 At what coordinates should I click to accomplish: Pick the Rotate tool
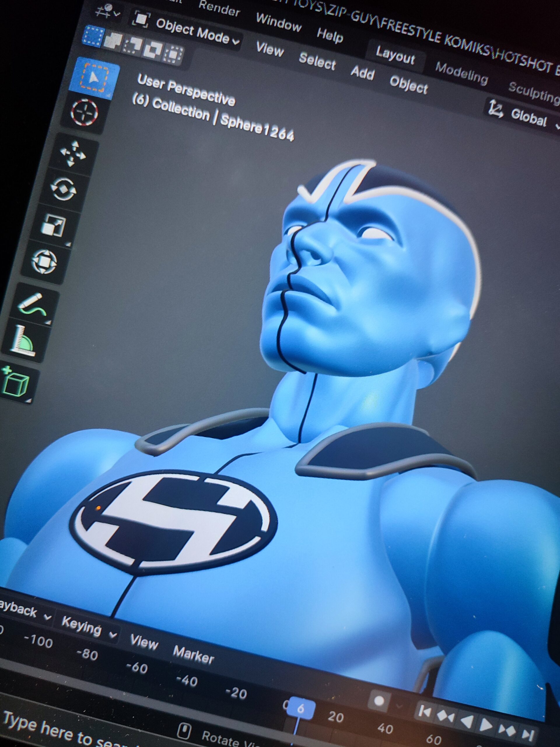tap(64, 189)
